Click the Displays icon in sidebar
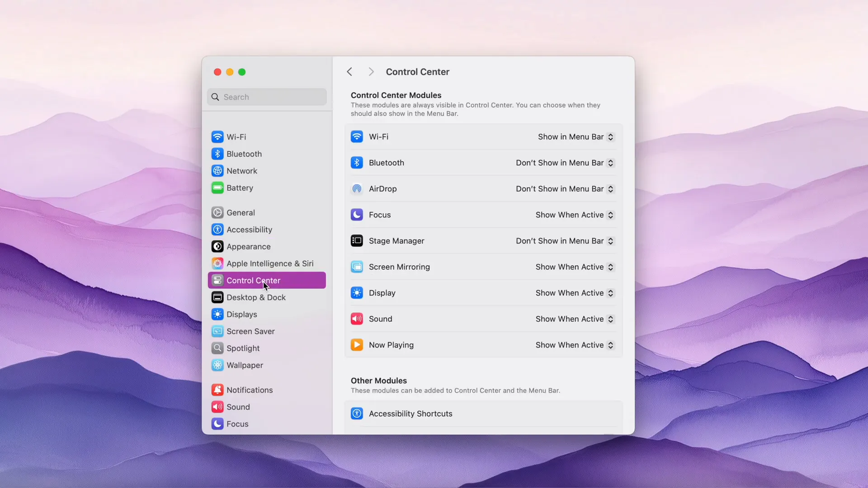 pyautogui.click(x=217, y=314)
